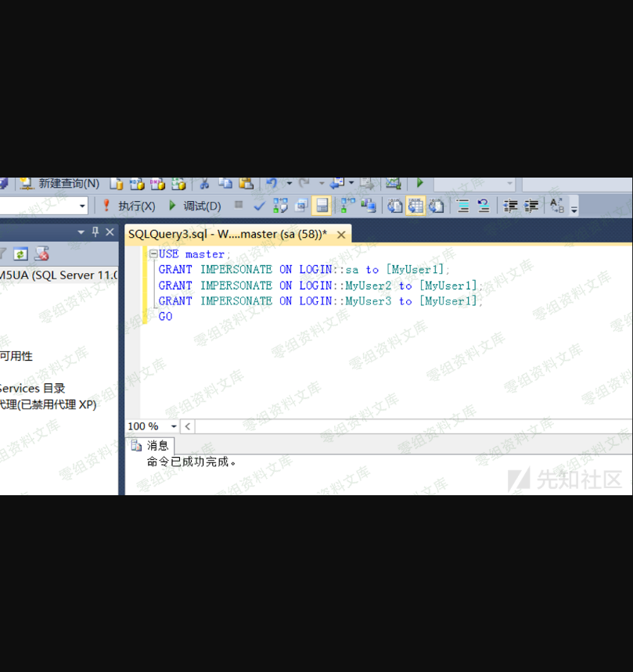Click the cut scissors icon
633x672 pixels.
tap(203, 183)
